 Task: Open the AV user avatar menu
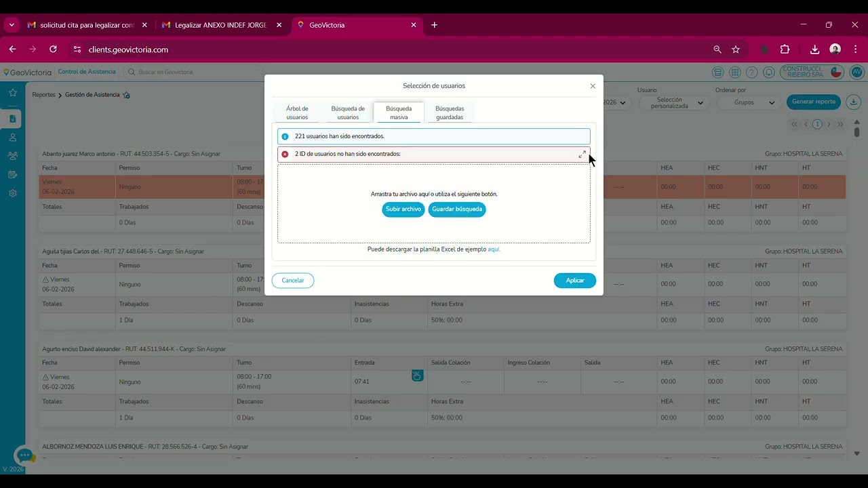(x=856, y=72)
